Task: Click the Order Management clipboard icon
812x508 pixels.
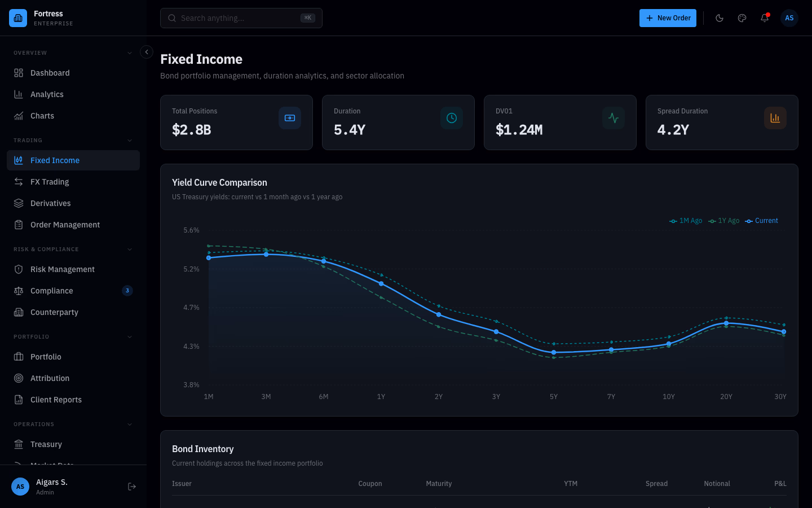Action: 19,225
